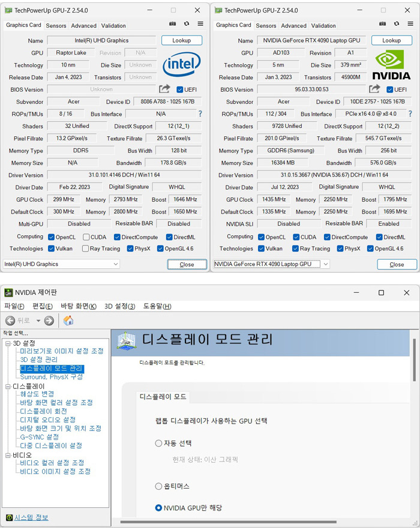
Task: Open Sensors tab in NVIDIA GPU-Z
Action: (x=266, y=26)
